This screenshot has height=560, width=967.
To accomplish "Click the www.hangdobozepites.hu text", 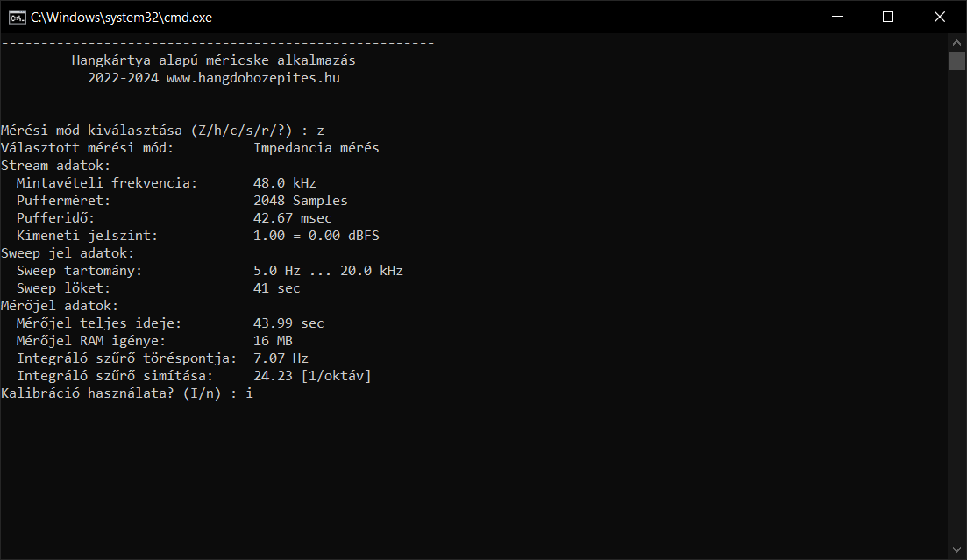I will point(252,78).
